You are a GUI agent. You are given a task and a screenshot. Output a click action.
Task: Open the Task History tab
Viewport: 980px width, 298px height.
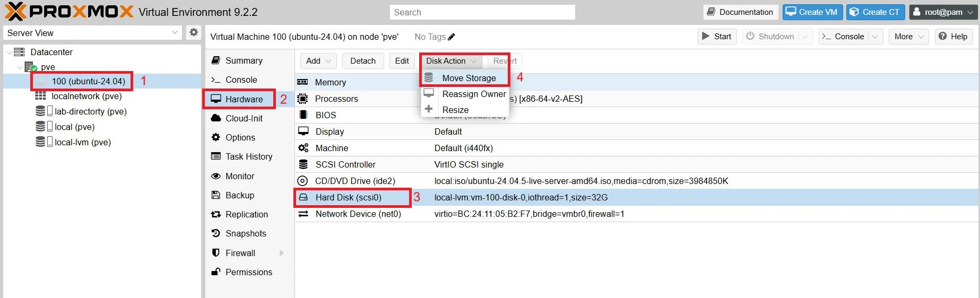point(249,156)
